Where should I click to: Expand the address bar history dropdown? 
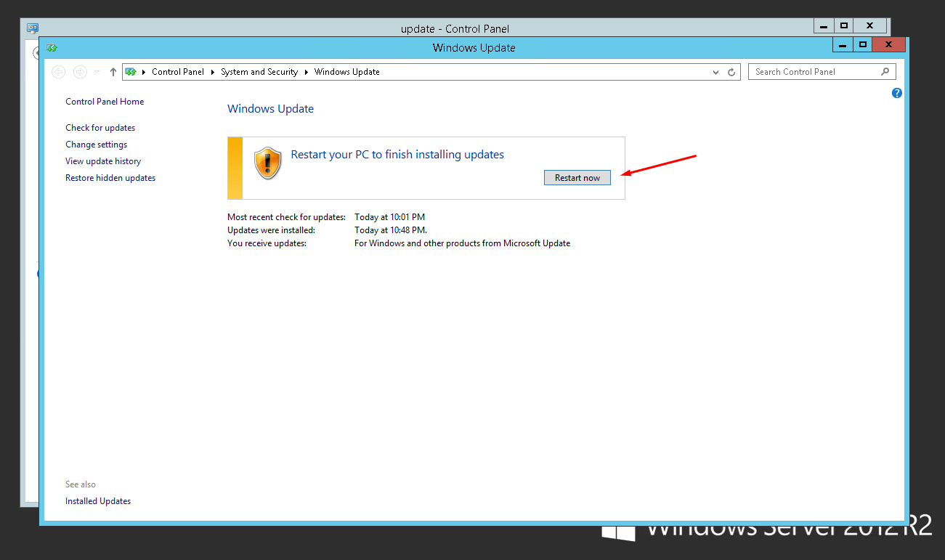(x=717, y=72)
